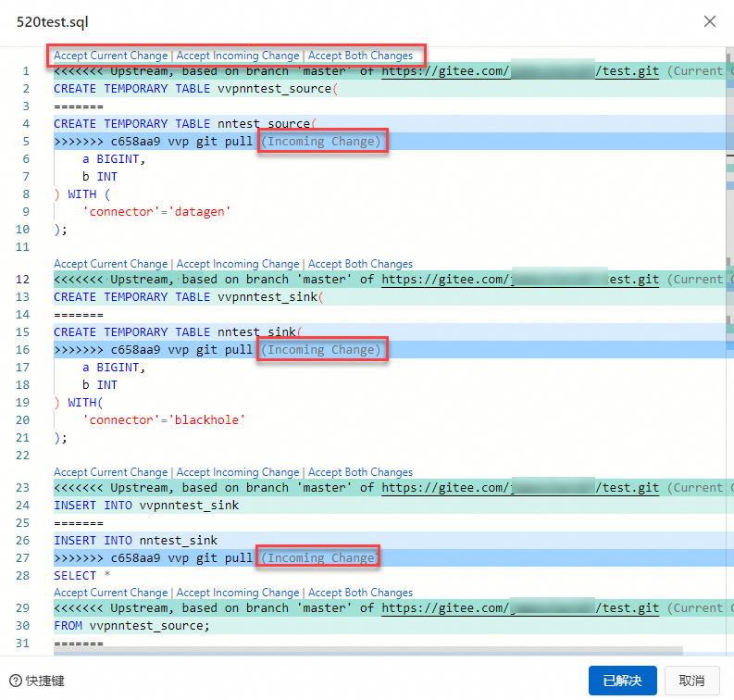Click text 'FROM vvpnntest_source;'

(131, 626)
